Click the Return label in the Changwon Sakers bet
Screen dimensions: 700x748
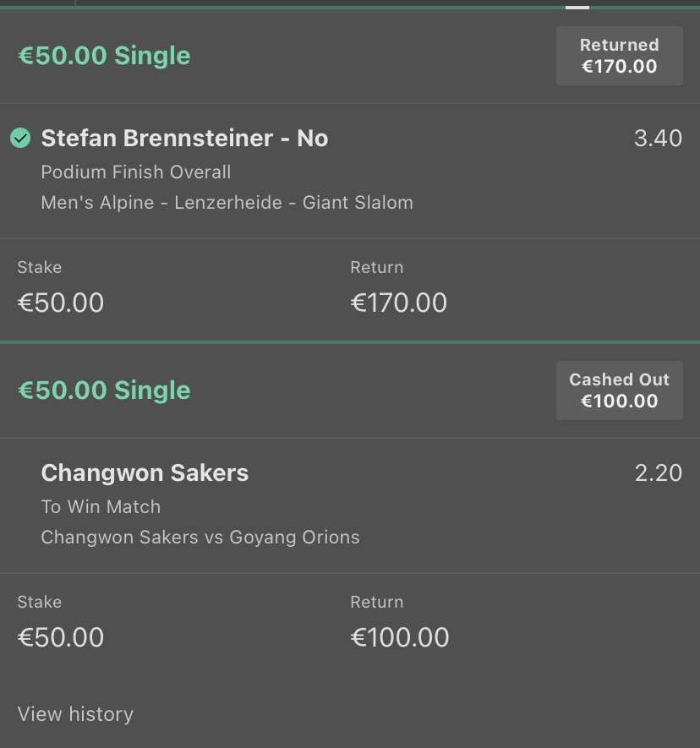(376, 602)
